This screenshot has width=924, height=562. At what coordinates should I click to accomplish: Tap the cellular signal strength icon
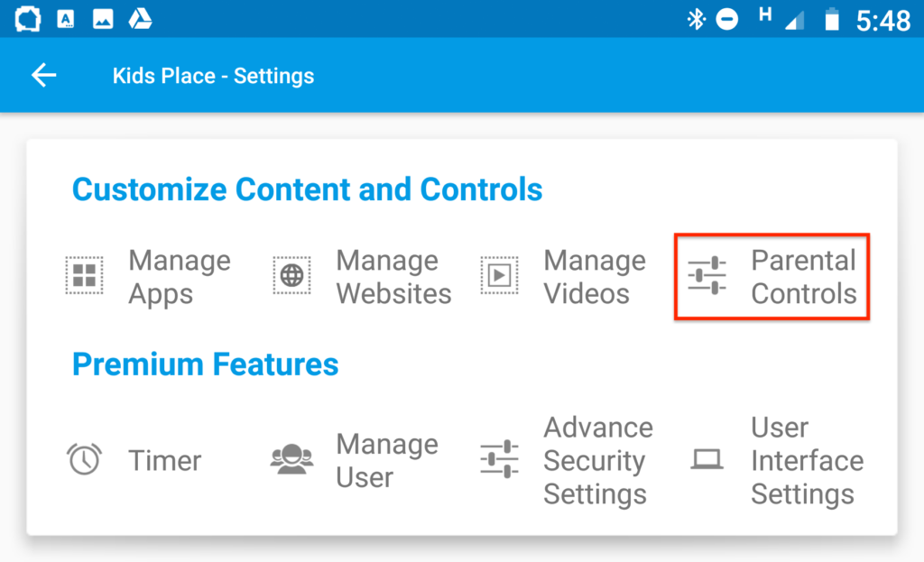coord(794,22)
